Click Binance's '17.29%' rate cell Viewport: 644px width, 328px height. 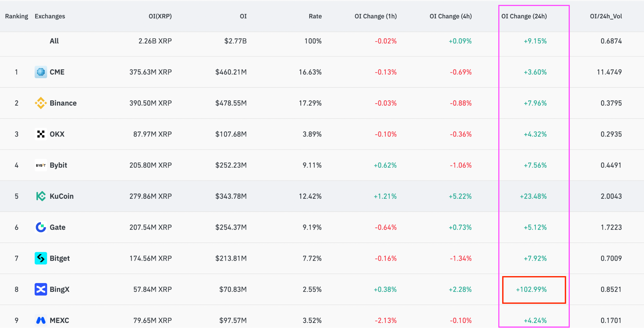coord(310,103)
